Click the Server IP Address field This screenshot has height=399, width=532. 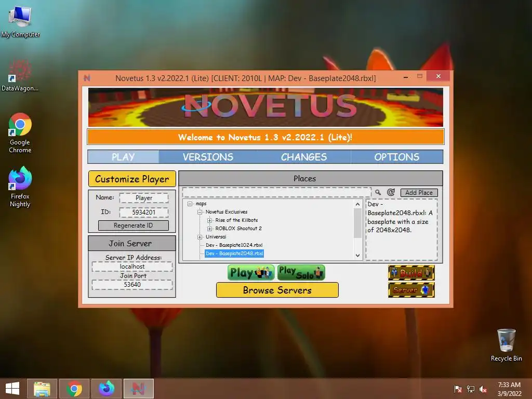click(x=132, y=267)
